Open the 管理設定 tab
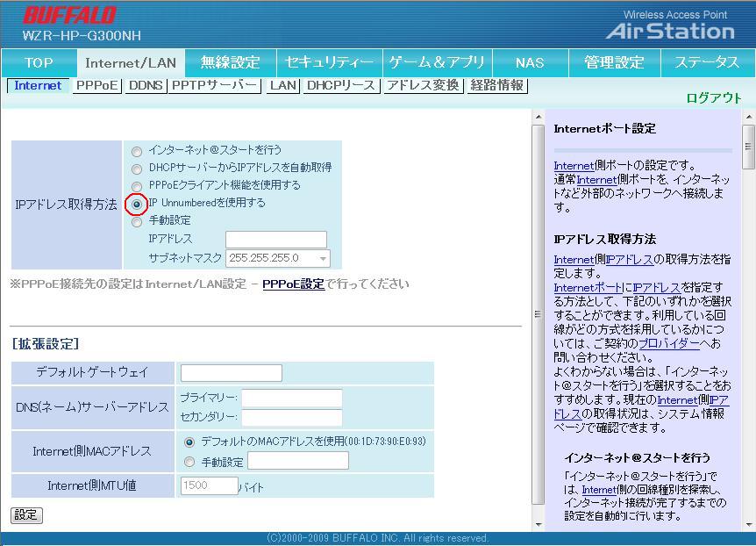 [614, 62]
